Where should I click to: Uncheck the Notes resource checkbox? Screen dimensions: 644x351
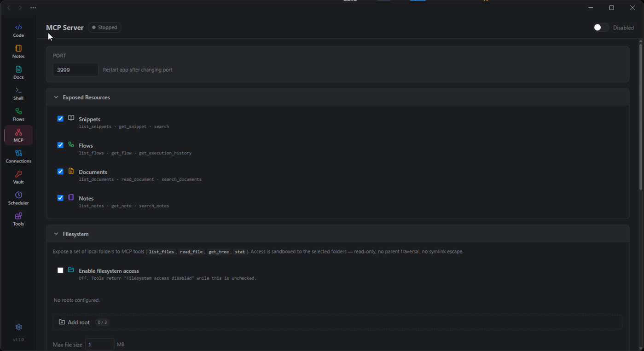click(x=60, y=198)
